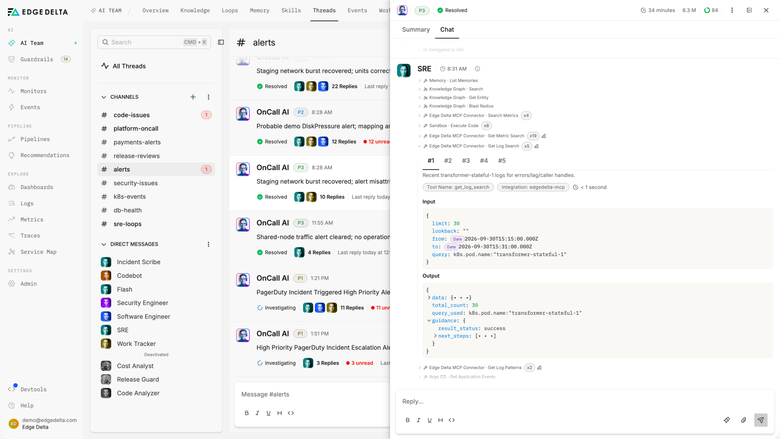Focus the Search threads field
This screenshot has height=439, width=780.
[x=154, y=42]
